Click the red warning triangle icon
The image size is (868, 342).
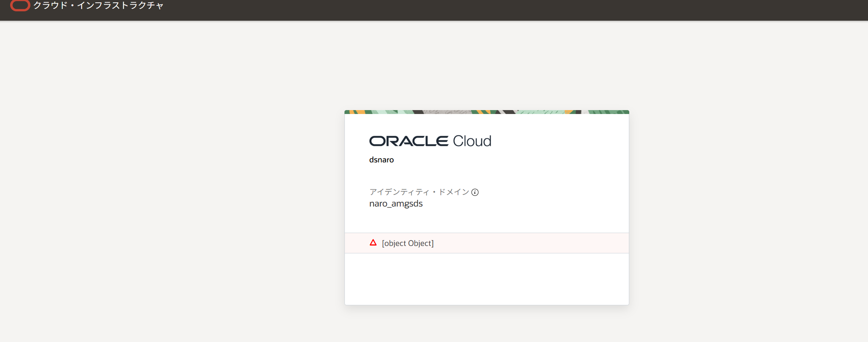click(373, 243)
